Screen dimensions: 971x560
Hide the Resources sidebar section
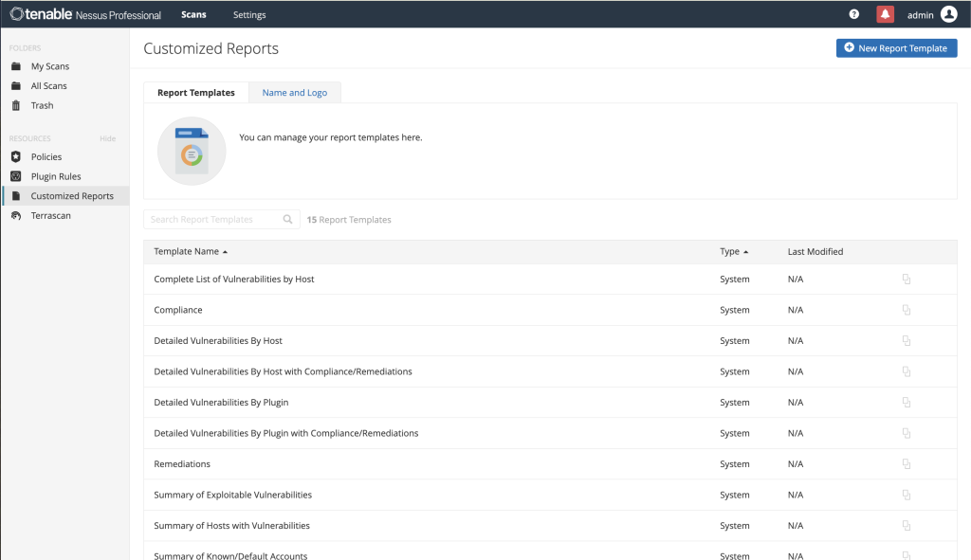[108, 138]
